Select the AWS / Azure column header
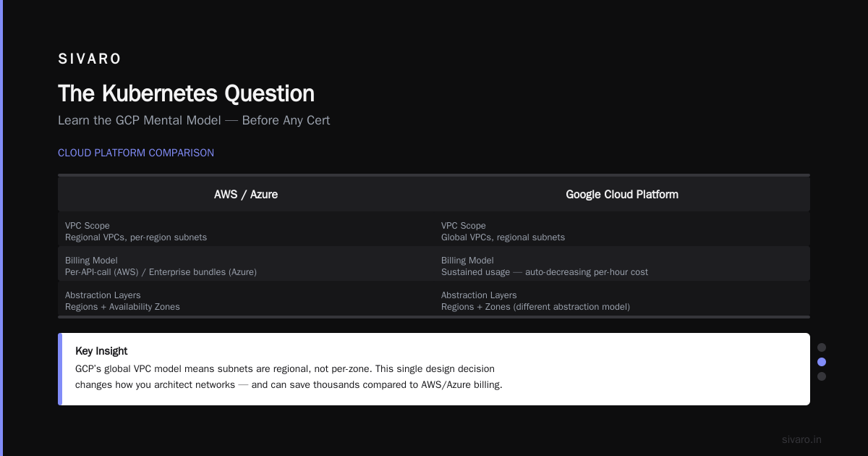The width and height of the screenshot is (868, 456). [246, 194]
